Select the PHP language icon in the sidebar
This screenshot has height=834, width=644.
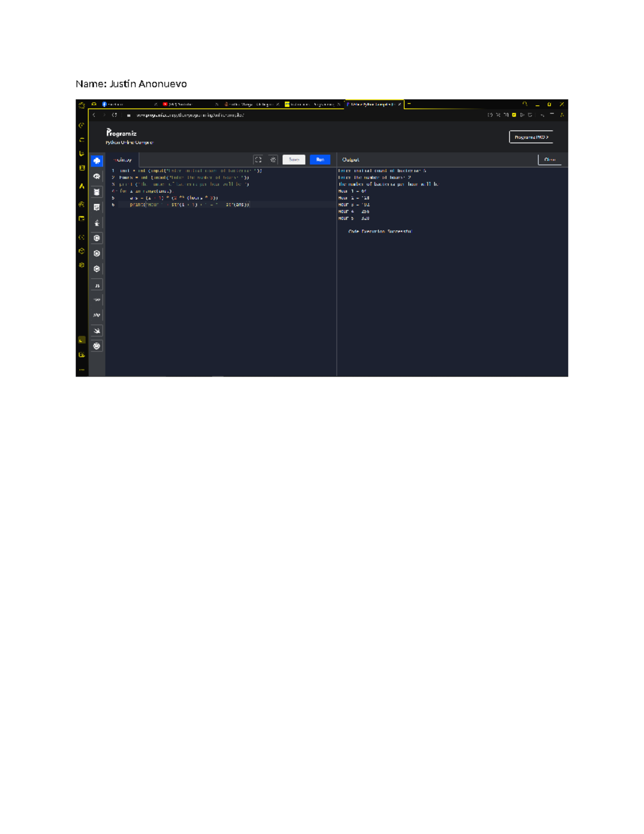coord(97,315)
